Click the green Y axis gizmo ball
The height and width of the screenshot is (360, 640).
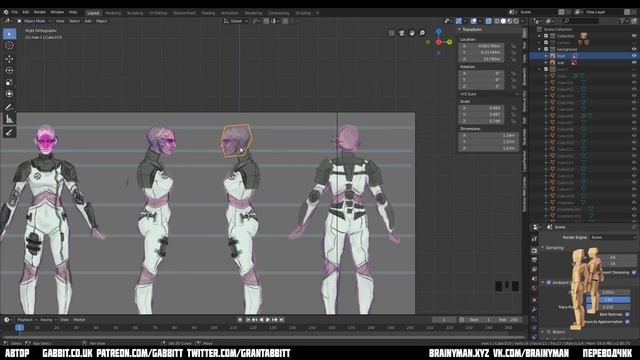449,42
